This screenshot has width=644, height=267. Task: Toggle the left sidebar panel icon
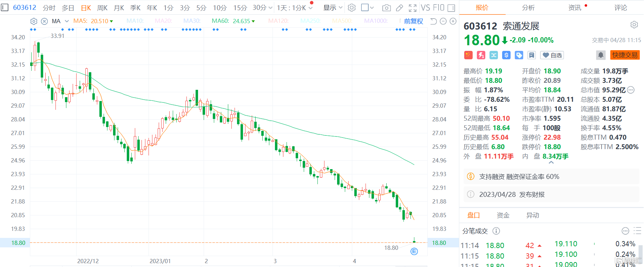(5, 7)
